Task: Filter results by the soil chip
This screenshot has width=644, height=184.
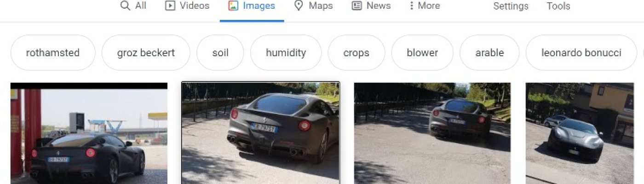Action: (x=220, y=52)
